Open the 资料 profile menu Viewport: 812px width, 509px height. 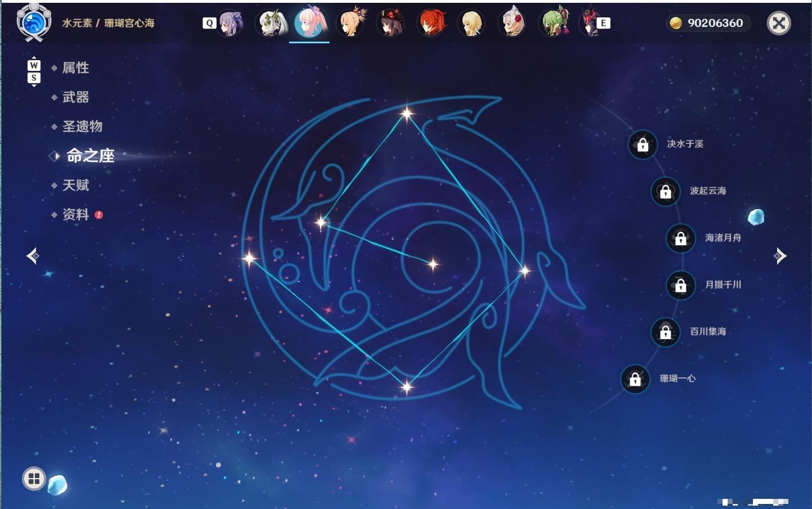coord(75,214)
